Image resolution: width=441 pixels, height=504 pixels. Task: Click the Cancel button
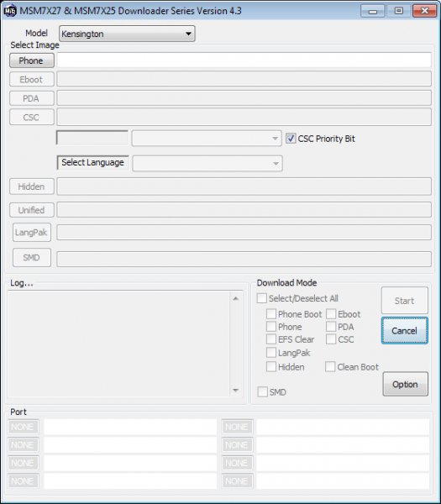pyautogui.click(x=405, y=330)
